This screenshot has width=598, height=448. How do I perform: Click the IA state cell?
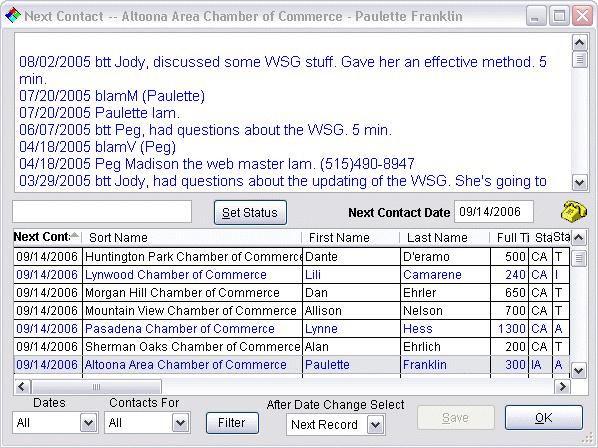click(x=540, y=365)
